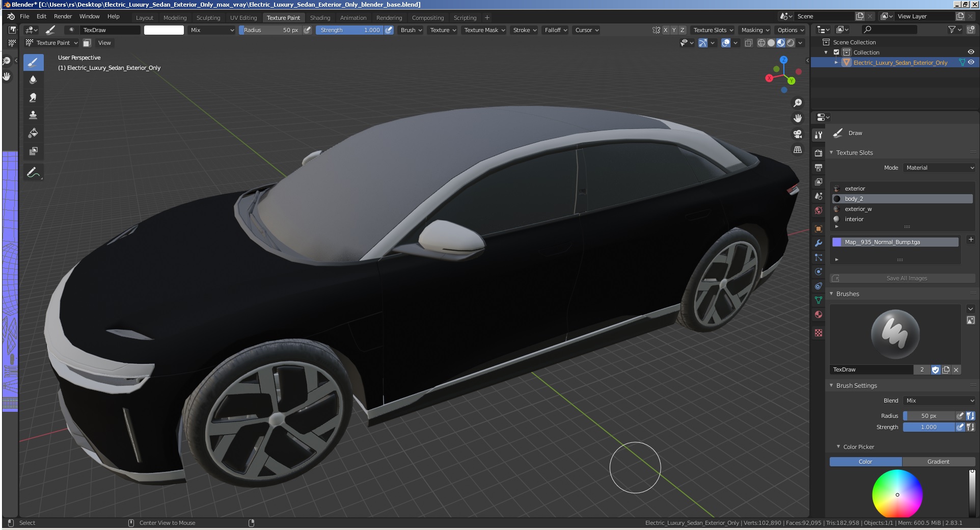Switch to the Sculpting workspace tab
The height and width of the screenshot is (530, 980).
pos(208,18)
